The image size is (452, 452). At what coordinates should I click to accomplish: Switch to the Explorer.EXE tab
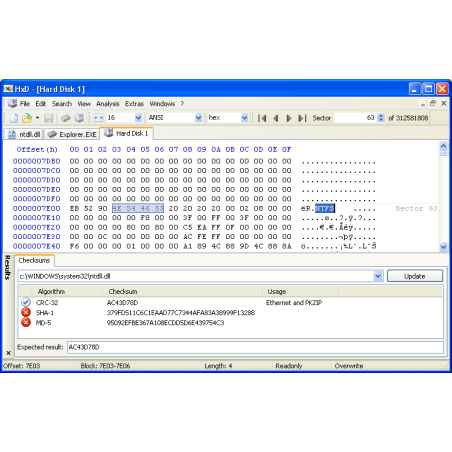(x=72, y=134)
